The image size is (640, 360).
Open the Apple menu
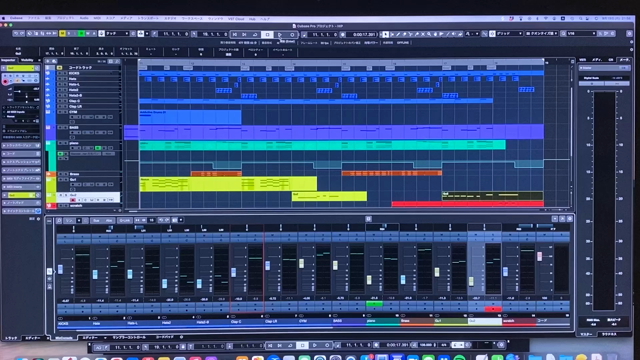(x=4, y=18)
